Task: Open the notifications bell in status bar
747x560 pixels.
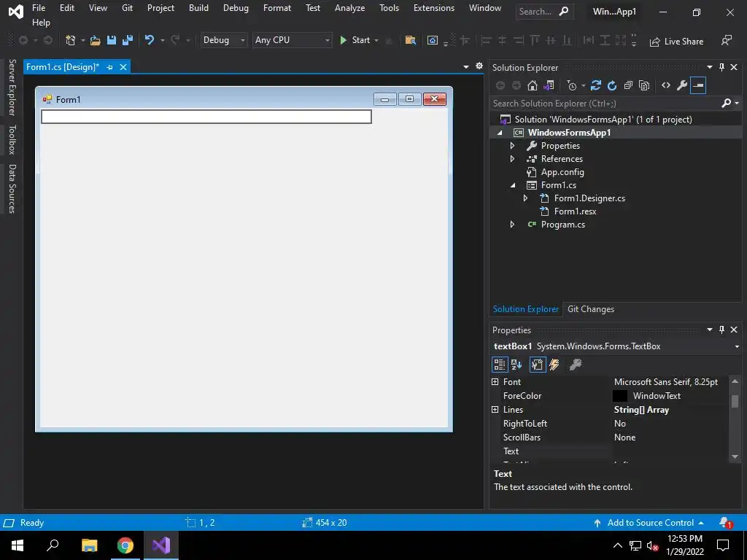Action: pyautogui.click(x=725, y=523)
